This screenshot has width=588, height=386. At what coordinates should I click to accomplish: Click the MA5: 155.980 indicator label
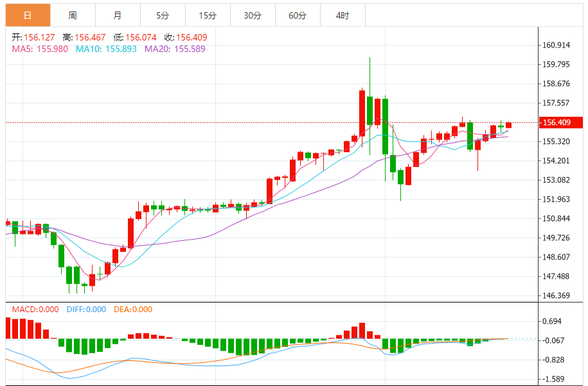pos(40,49)
